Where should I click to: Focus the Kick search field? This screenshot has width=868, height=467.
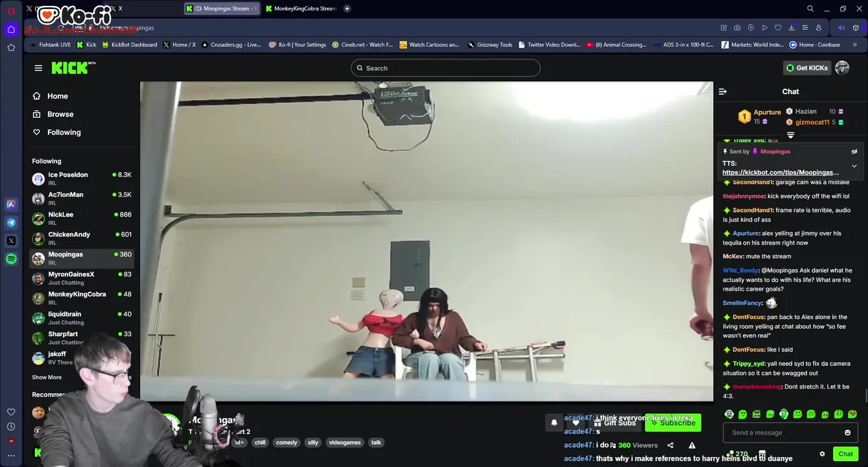445,68
